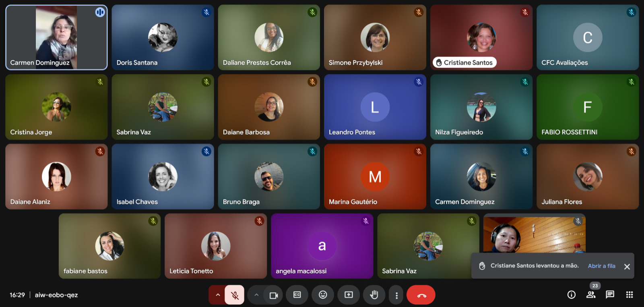Raise your hand in the meeting

[x=374, y=295]
